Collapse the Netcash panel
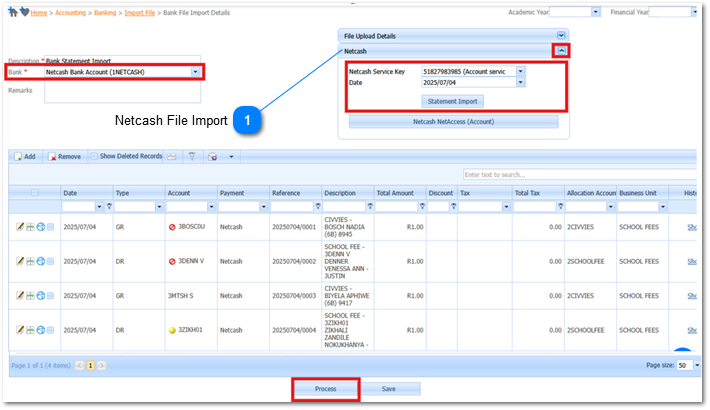Screen dimensions: 710x410 click(x=561, y=51)
